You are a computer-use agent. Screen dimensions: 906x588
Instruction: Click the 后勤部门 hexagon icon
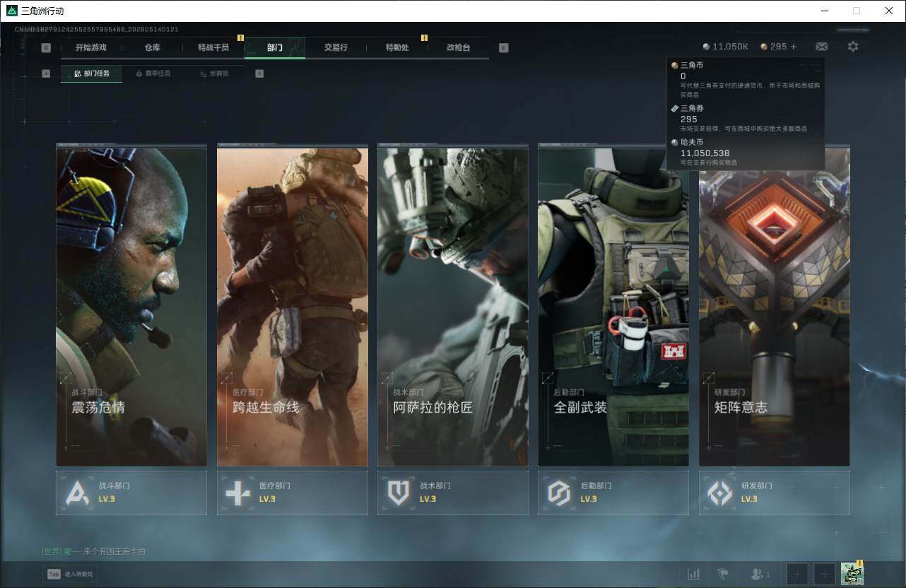559,493
